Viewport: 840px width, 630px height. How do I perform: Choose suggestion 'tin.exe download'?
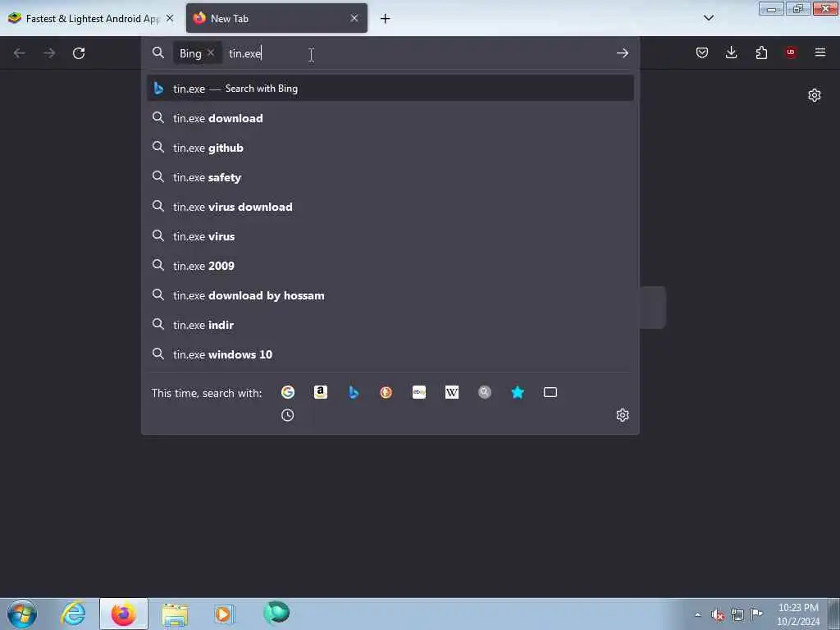click(x=390, y=118)
